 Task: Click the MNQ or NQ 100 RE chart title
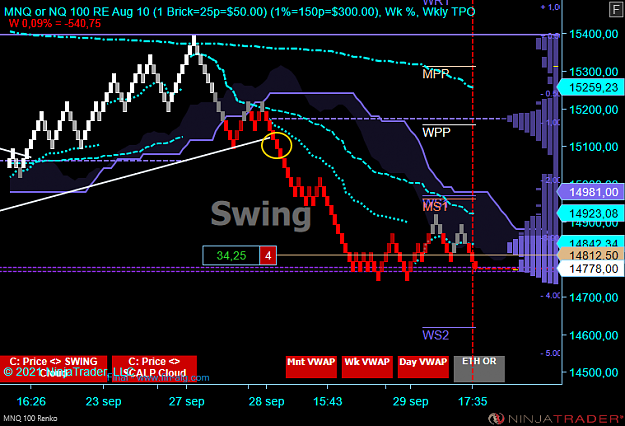[x=239, y=12]
